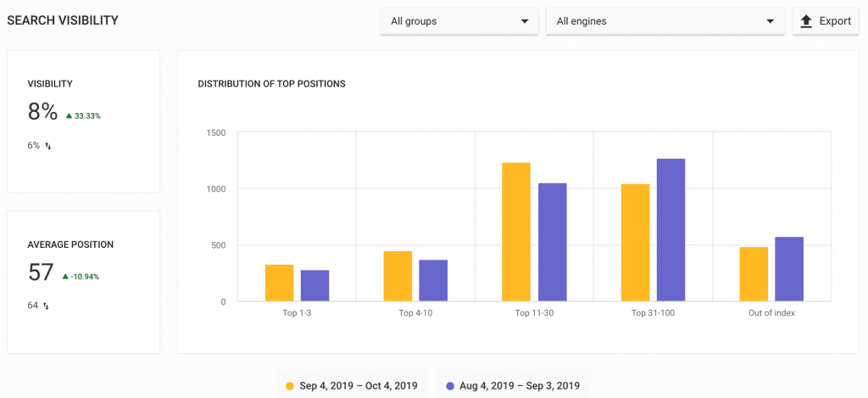Viewport: 868px width, 398px height.
Task: Select the purple Top 31-100 bar
Action: coord(671,230)
